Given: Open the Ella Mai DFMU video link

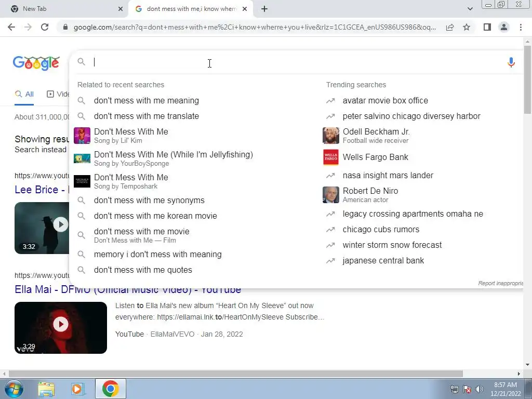Looking at the screenshot, I should 128,289.
